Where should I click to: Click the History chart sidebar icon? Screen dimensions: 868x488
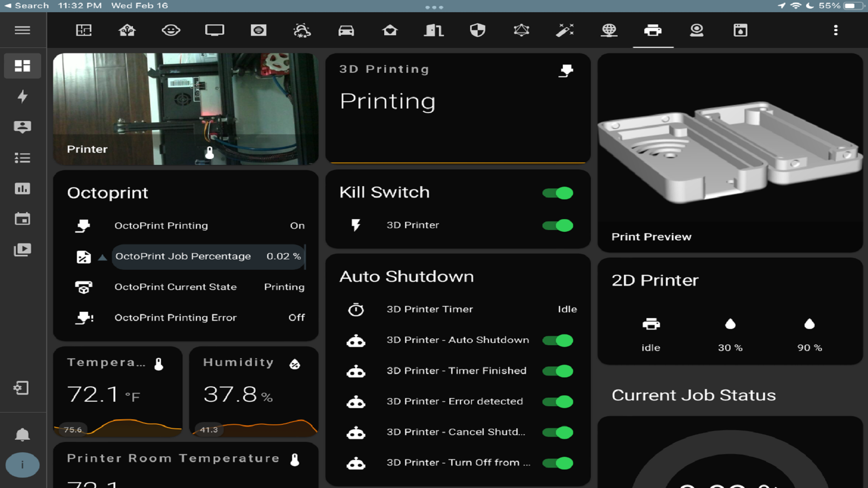coord(22,188)
